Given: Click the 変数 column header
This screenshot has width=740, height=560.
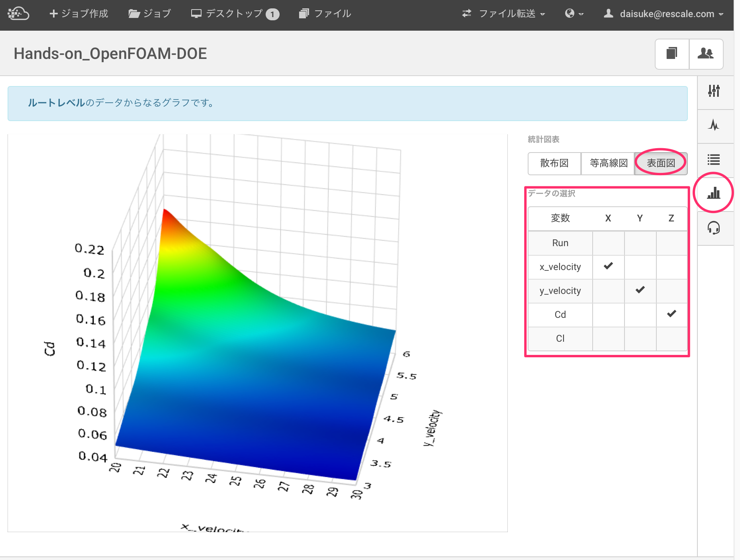Looking at the screenshot, I should point(560,218).
